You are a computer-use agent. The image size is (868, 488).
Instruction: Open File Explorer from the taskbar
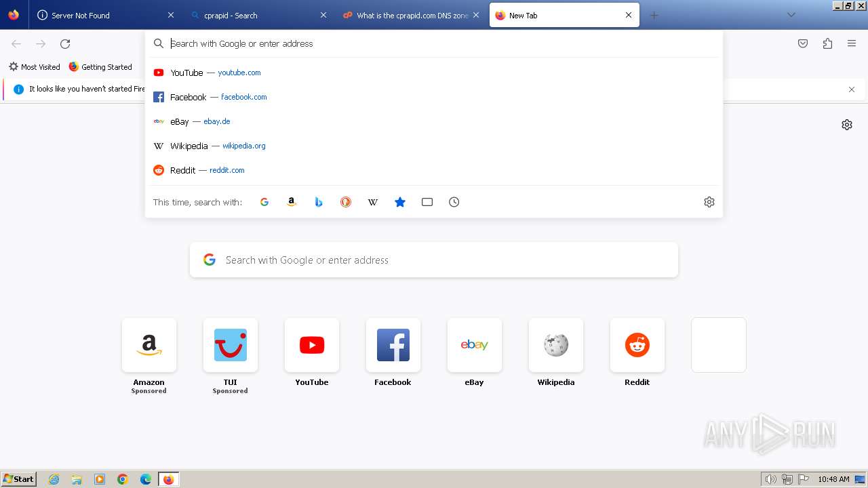click(x=77, y=479)
